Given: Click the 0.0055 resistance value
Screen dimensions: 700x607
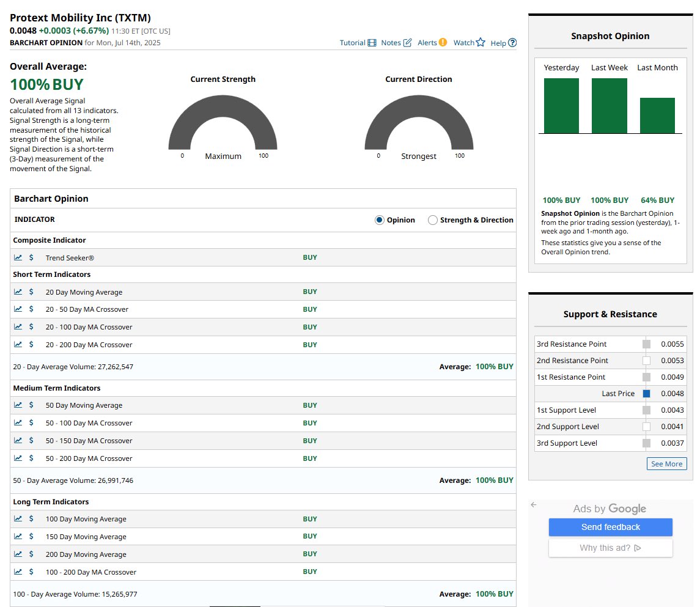Looking at the screenshot, I should [x=672, y=344].
